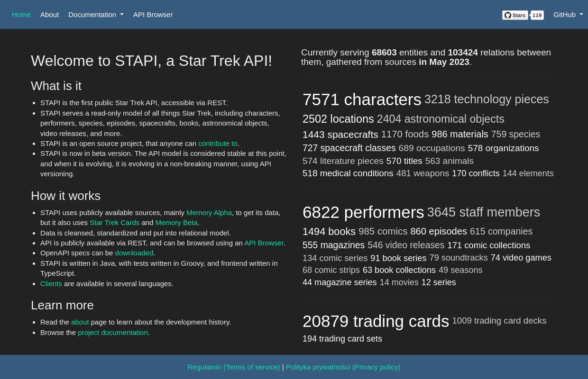Open the Memory Alpha source link
The image size is (588, 379).
209,213
